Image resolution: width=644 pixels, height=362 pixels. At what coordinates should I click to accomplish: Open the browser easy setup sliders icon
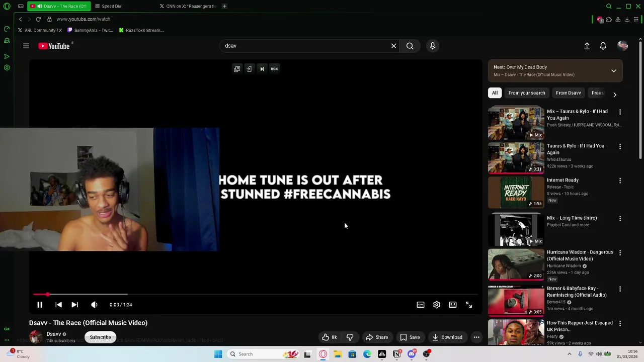coord(636,19)
